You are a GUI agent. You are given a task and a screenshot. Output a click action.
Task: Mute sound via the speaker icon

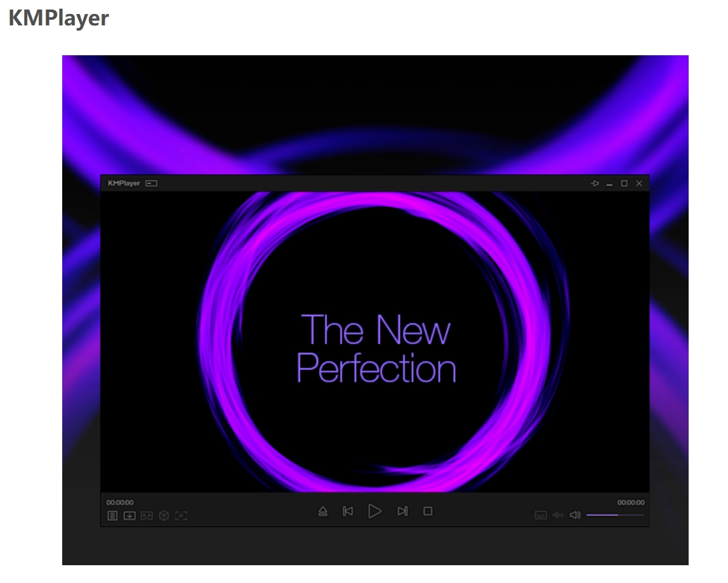575,515
